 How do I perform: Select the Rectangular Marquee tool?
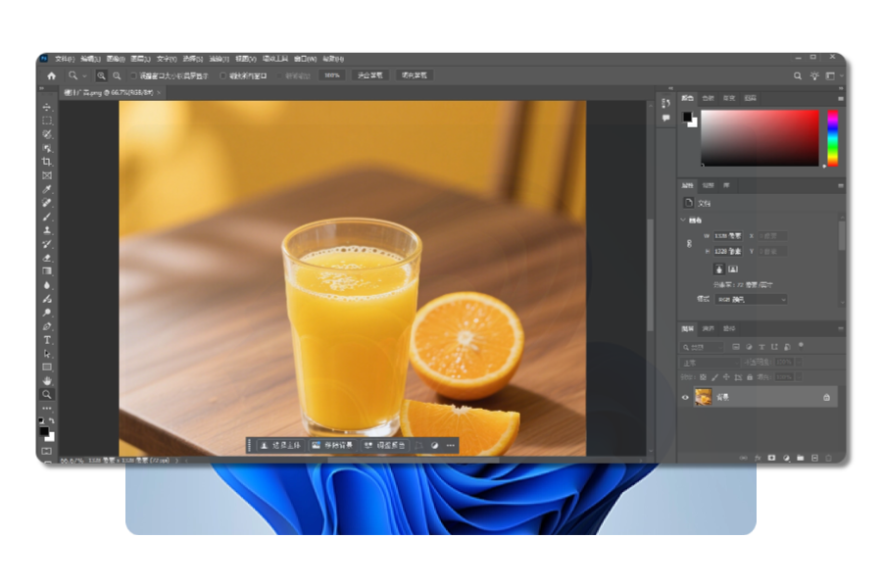pyautogui.click(x=47, y=121)
